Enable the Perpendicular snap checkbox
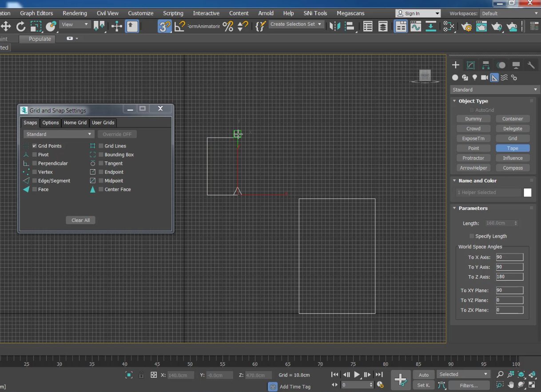This screenshot has width=541, height=392. tap(35, 163)
